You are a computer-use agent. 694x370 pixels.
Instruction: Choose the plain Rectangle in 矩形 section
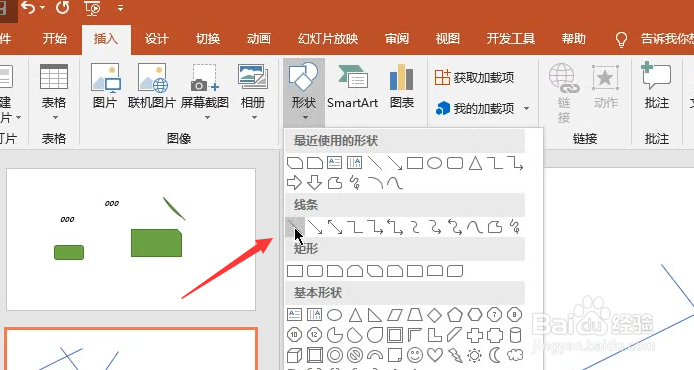tap(295, 271)
